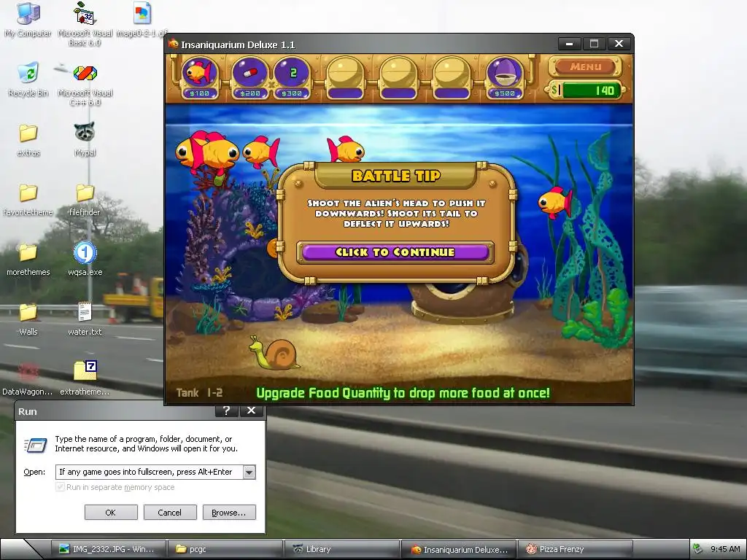The height and width of the screenshot is (560, 747).
Task: Click OK in Run dialog
Action: (x=111, y=513)
